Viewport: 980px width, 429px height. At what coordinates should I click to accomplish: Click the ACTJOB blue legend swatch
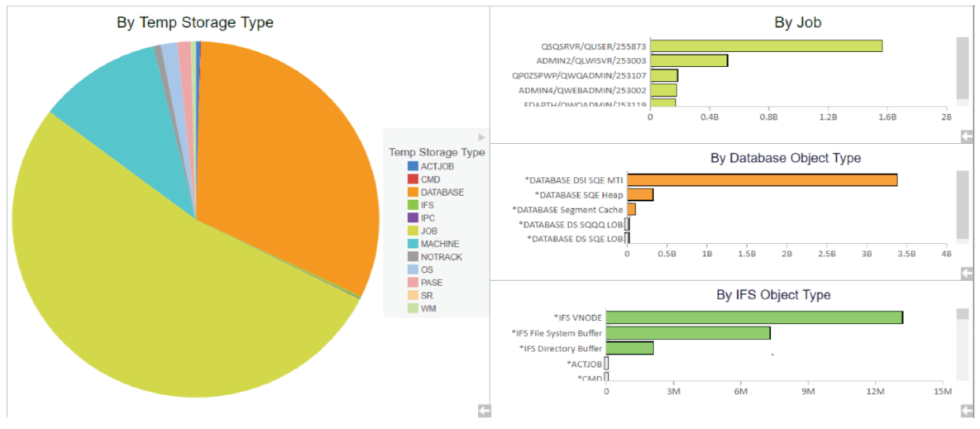[413, 167]
